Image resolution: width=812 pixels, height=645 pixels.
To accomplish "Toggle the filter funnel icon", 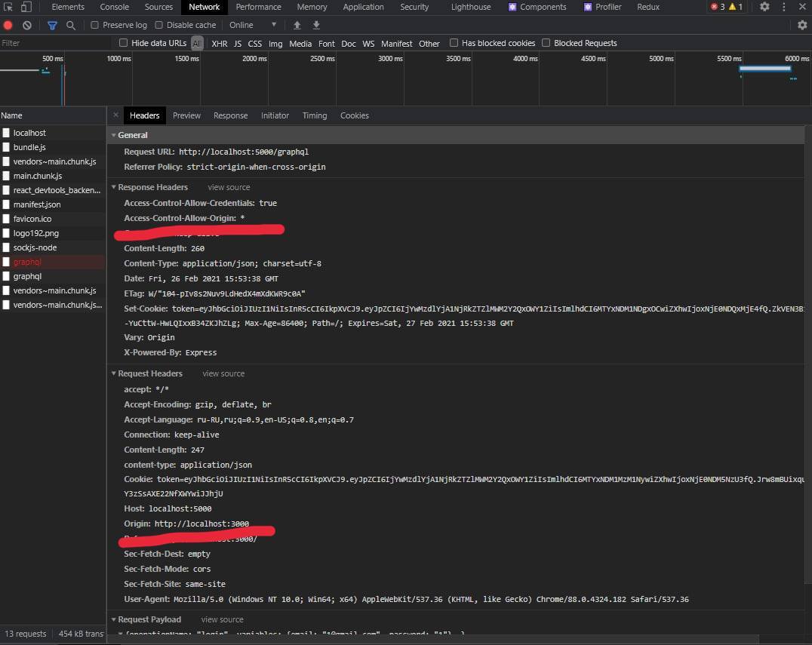I will point(52,25).
